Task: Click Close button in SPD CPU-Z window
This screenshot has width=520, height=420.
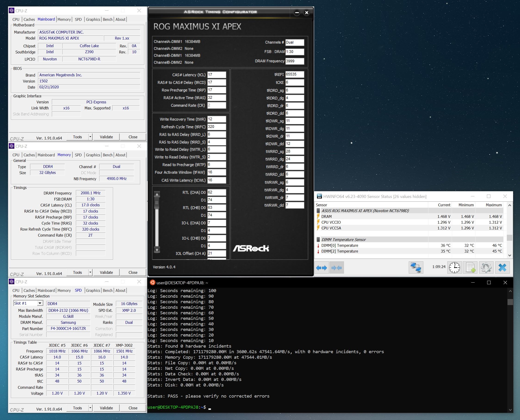Action: 133,408
